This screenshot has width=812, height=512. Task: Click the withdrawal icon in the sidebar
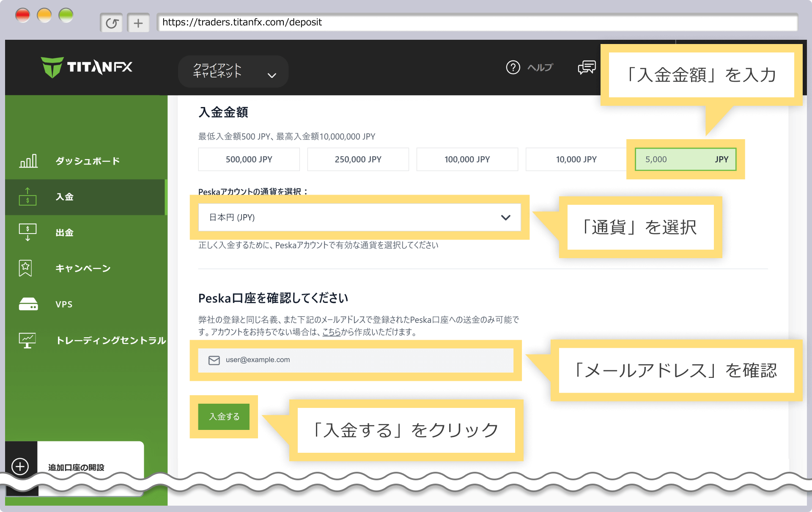[27, 232]
